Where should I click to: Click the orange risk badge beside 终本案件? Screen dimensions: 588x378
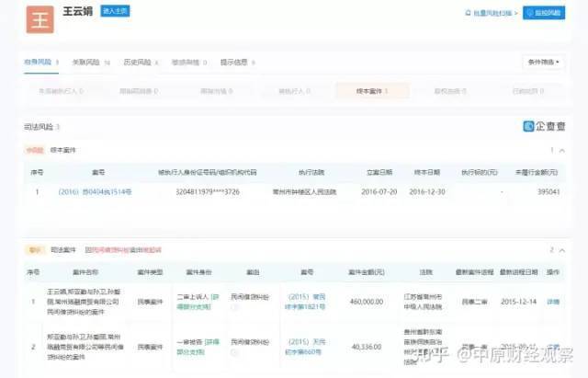point(34,149)
